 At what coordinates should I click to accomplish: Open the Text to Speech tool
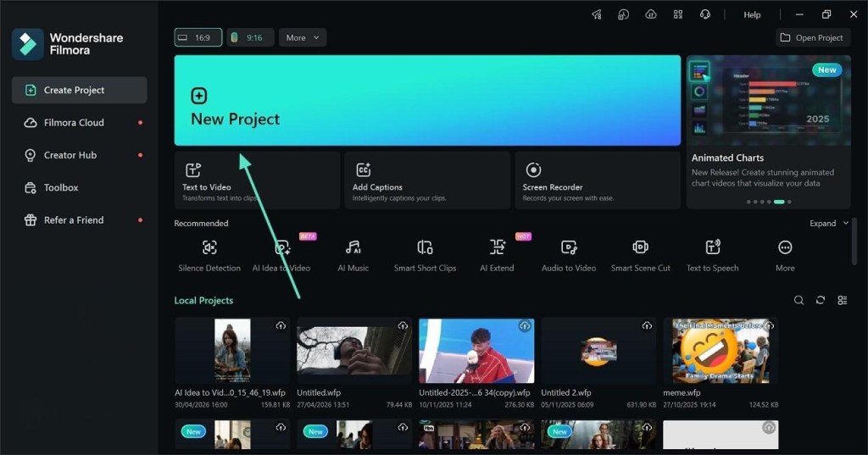click(712, 256)
